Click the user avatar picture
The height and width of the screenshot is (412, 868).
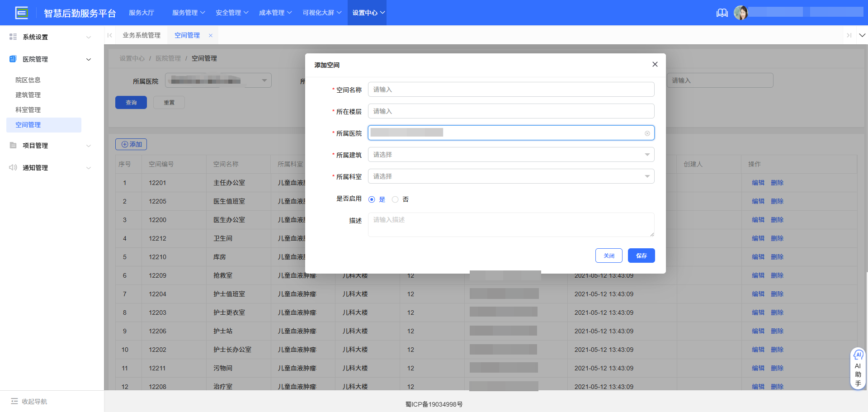pos(741,13)
